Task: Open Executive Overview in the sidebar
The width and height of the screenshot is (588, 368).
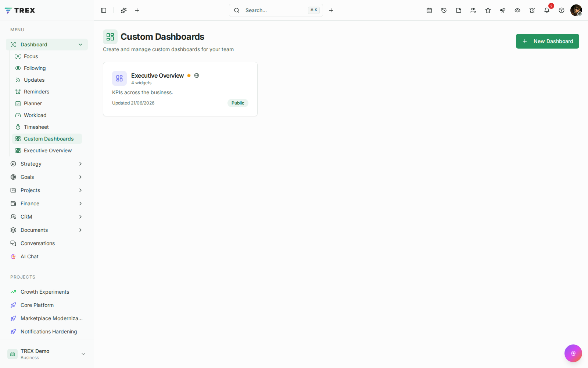Action: coord(47,151)
